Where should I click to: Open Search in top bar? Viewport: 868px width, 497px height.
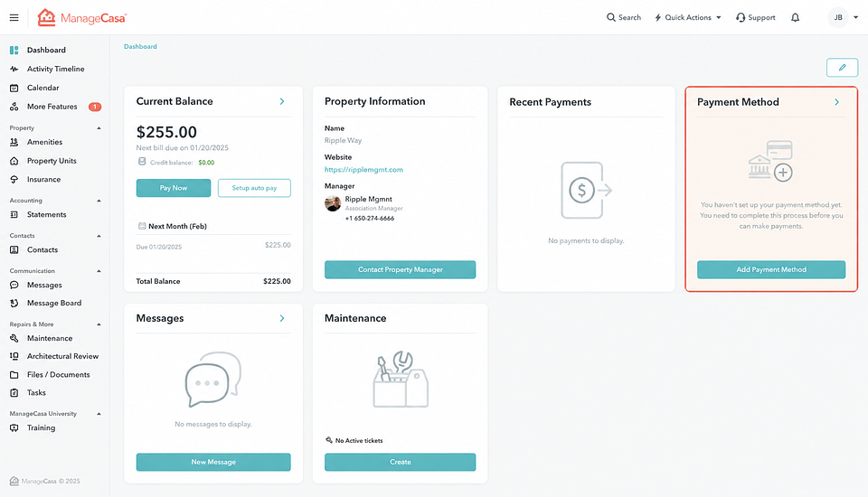coord(623,17)
